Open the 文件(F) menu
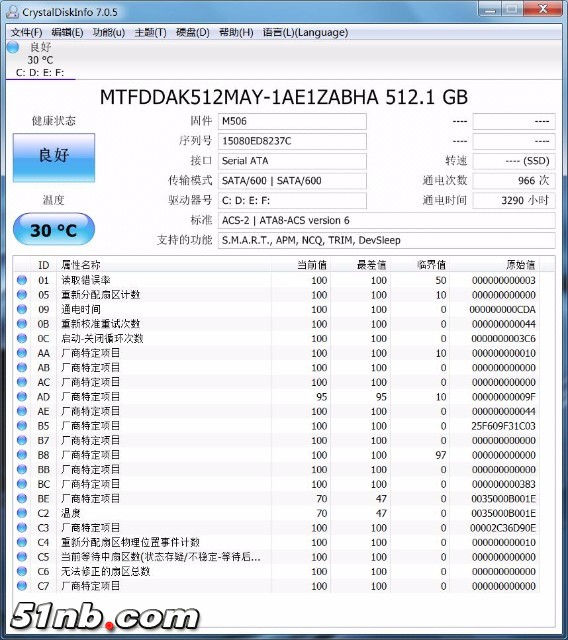The height and width of the screenshot is (640, 568). 27,33
